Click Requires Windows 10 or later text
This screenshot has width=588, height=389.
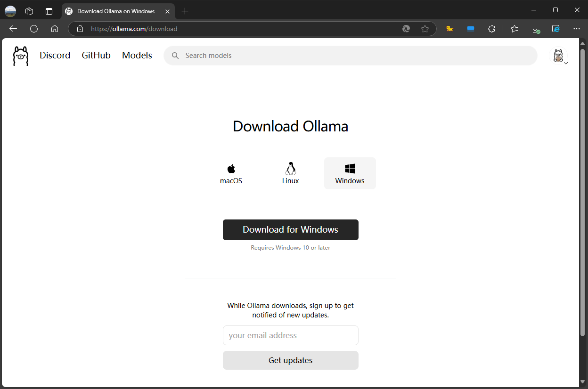291,247
